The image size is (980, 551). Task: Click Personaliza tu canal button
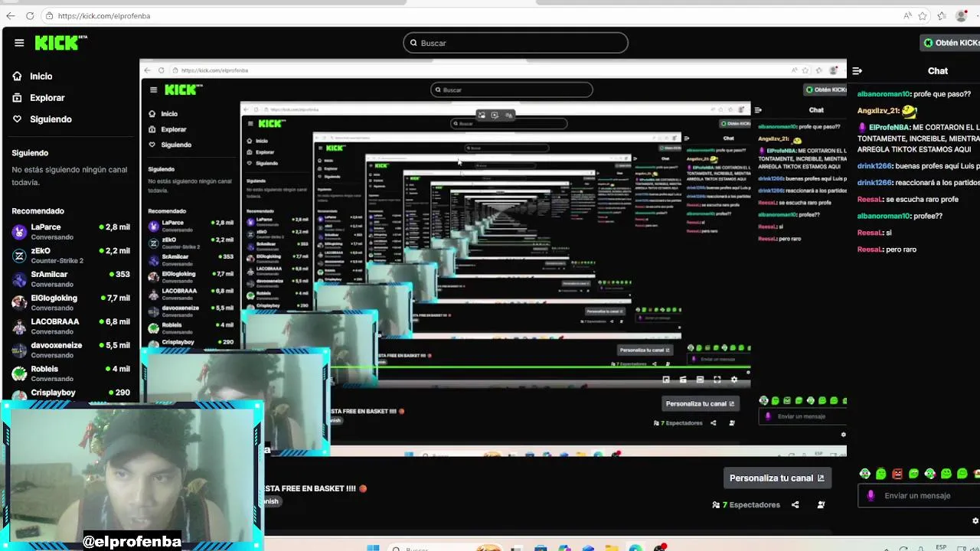(x=777, y=478)
